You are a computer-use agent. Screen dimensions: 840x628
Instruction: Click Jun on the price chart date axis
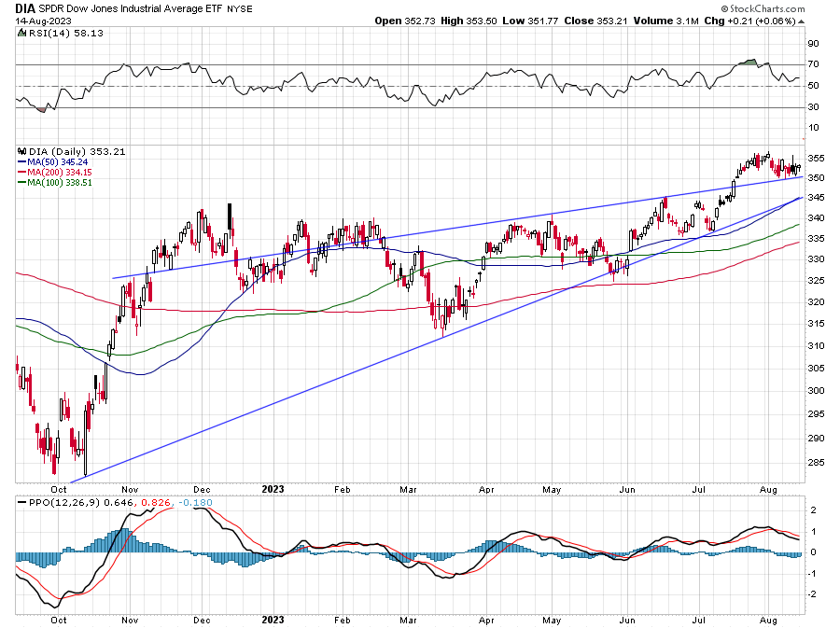coord(627,489)
